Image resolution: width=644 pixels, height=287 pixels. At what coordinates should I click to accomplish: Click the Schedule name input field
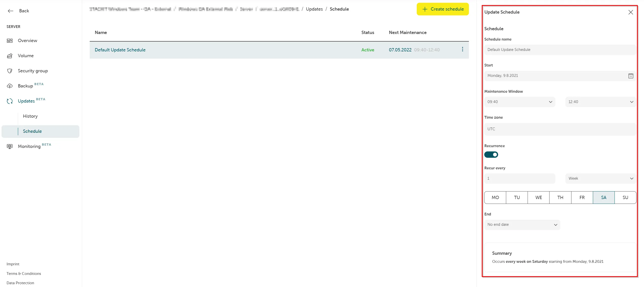(x=560, y=49)
